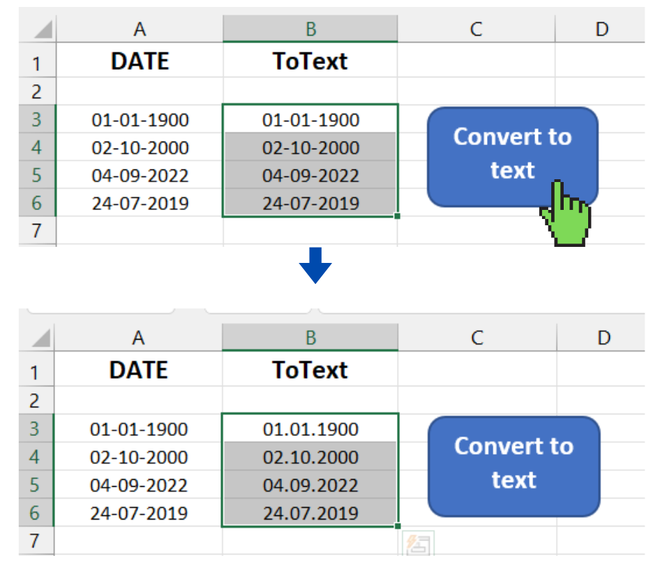Click the "ToText" header cell in upper sheet
This screenshot has width=660, height=567.
(x=310, y=62)
